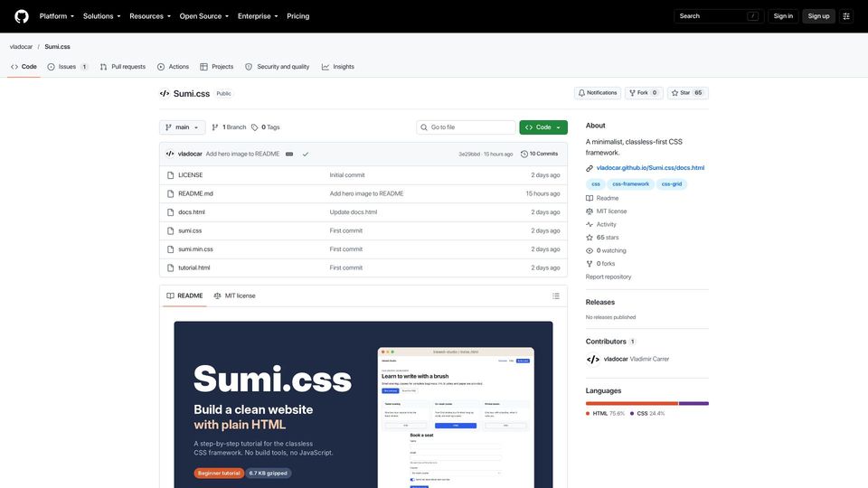868x488 pixels.
Task: Open the tutorial.html file
Action: [193, 267]
